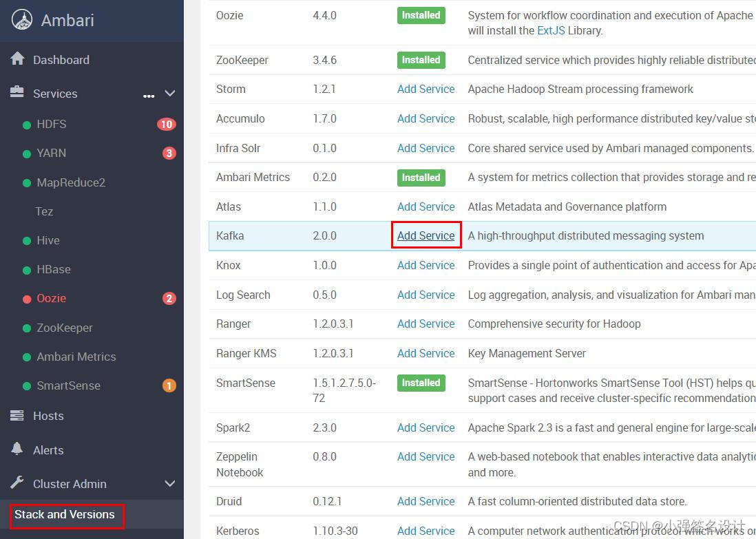Click the Kafka version 2.0.0 cell
756x539 pixels.
[324, 235]
